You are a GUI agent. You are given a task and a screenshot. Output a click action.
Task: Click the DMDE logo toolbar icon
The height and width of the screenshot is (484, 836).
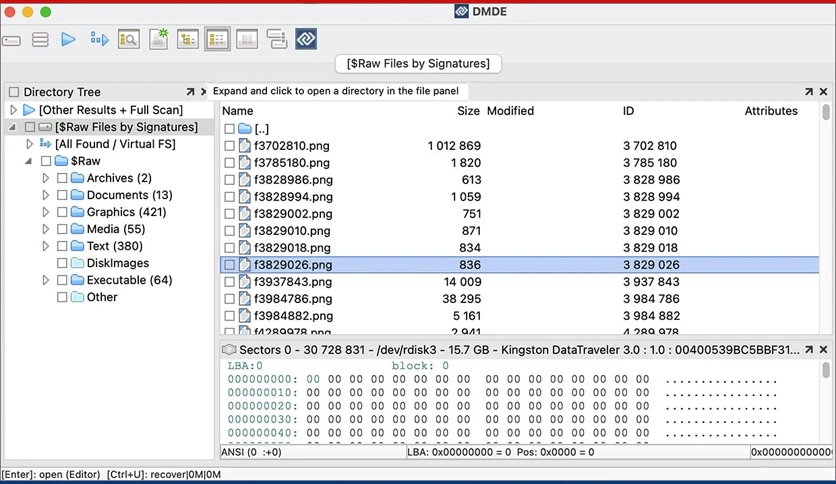point(306,39)
